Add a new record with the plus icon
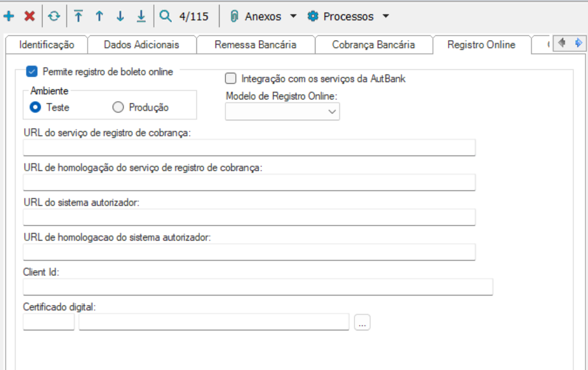 pyautogui.click(x=9, y=16)
